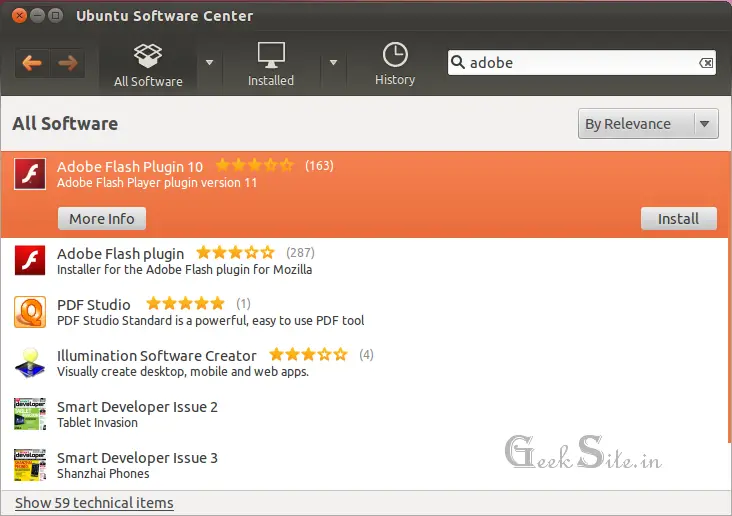Click the Adobe Flash Plugin 10 title
Viewport: 732px width, 516px height.
click(130, 167)
